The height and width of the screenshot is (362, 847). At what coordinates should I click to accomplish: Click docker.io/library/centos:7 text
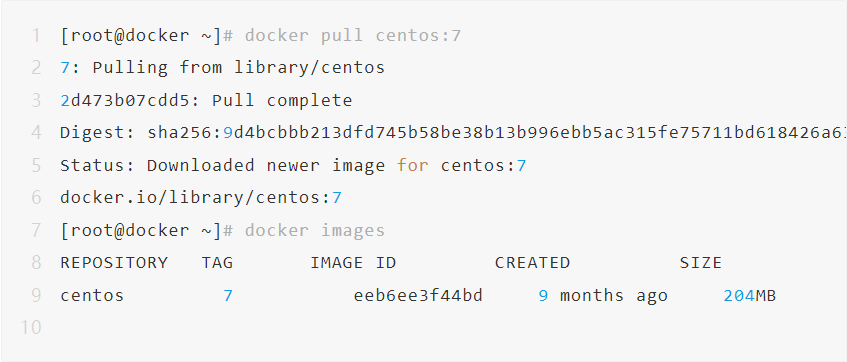click(201, 198)
